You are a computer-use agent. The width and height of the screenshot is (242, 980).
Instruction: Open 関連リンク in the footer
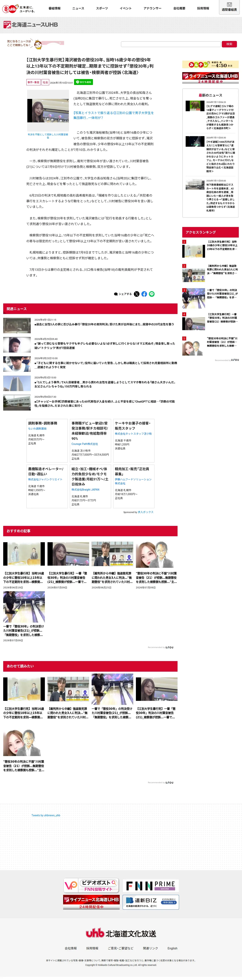pyautogui.click(x=150, y=948)
